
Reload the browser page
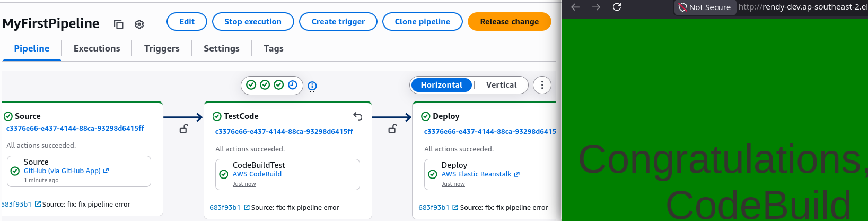(x=617, y=7)
